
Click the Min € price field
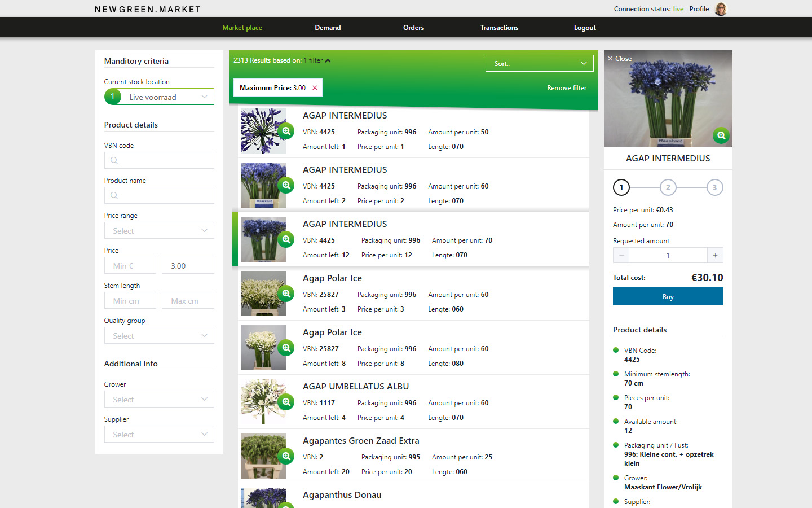[130, 265]
